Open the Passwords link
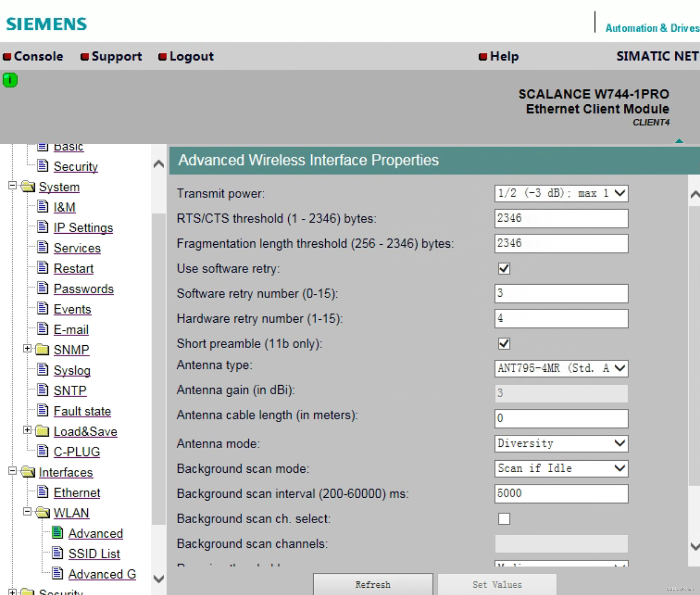700x595 pixels. pyautogui.click(x=84, y=289)
